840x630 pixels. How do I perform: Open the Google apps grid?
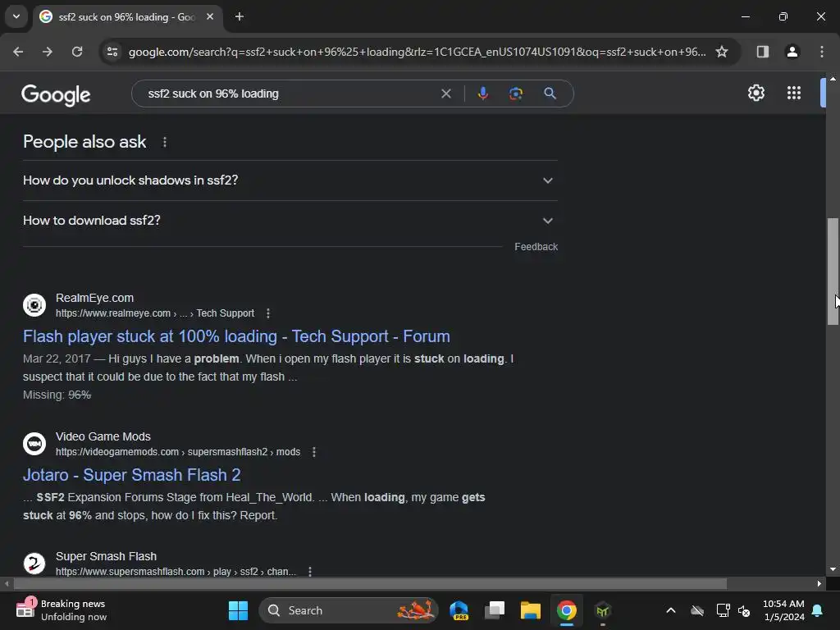click(794, 94)
